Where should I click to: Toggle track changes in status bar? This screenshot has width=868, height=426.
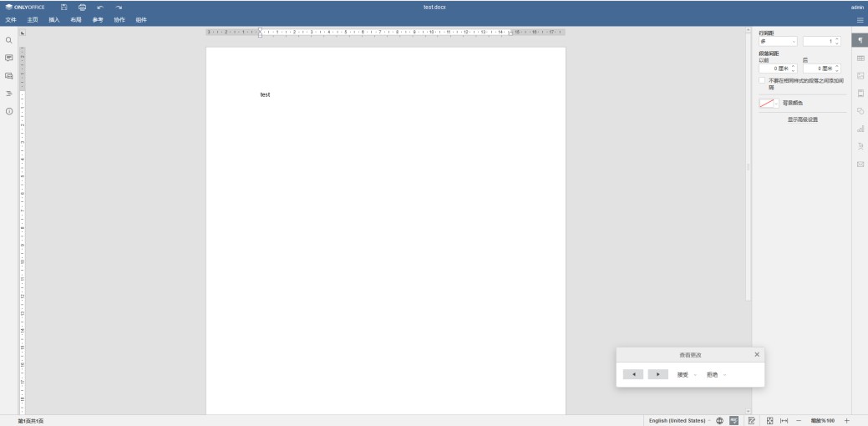752,420
